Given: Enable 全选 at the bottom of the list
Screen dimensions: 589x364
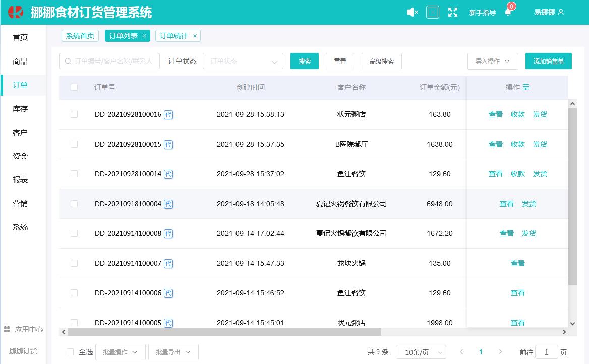Looking at the screenshot, I should [71, 352].
